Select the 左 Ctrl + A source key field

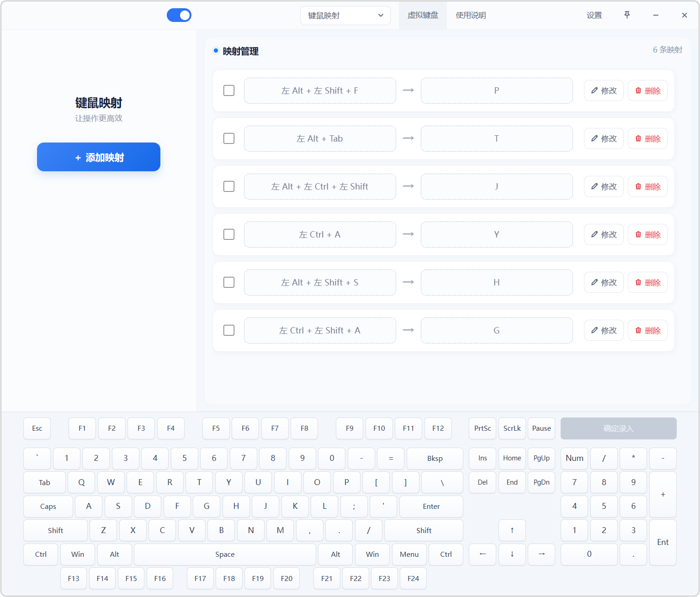[x=320, y=234]
